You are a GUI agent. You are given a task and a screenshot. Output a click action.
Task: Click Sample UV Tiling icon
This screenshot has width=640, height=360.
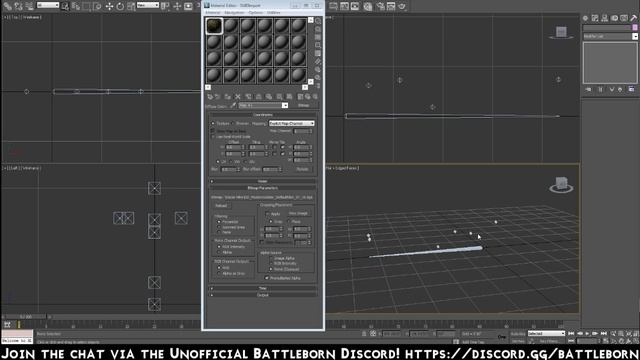pos(318,45)
